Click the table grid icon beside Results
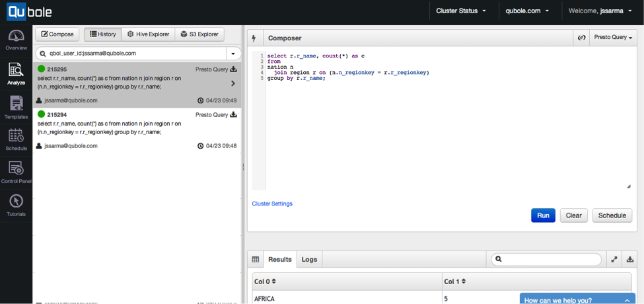The height and width of the screenshot is (304, 644). coord(255,260)
